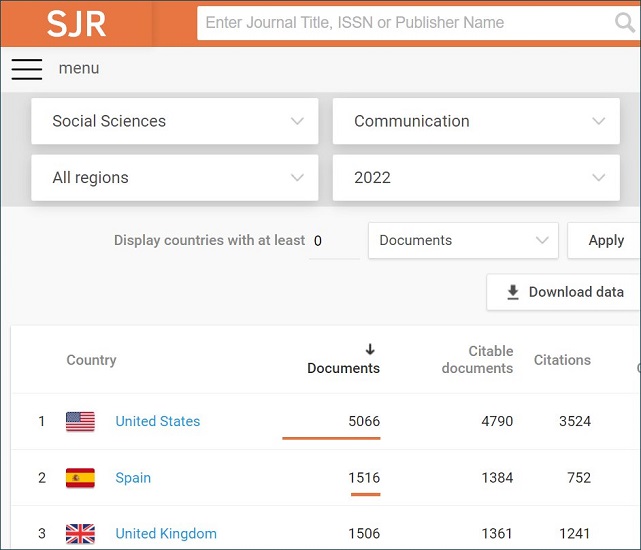Click the minimum value input field
The height and width of the screenshot is (550, 641).
click(x=334, y=241)
